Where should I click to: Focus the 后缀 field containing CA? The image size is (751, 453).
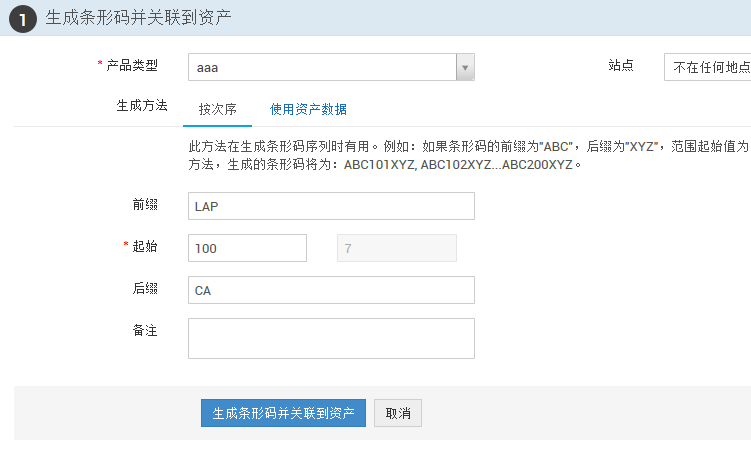pyautogui.click(x=331, y=290)
